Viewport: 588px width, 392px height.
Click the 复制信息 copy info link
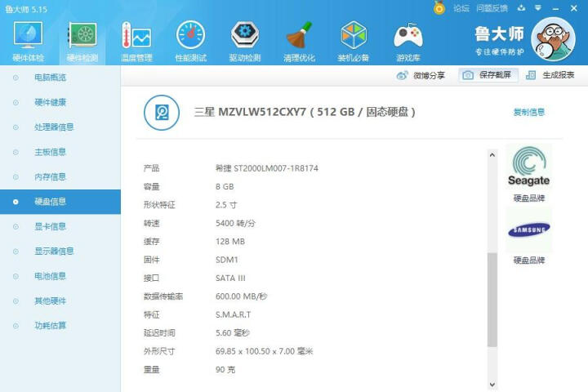(x=528, y=112)
